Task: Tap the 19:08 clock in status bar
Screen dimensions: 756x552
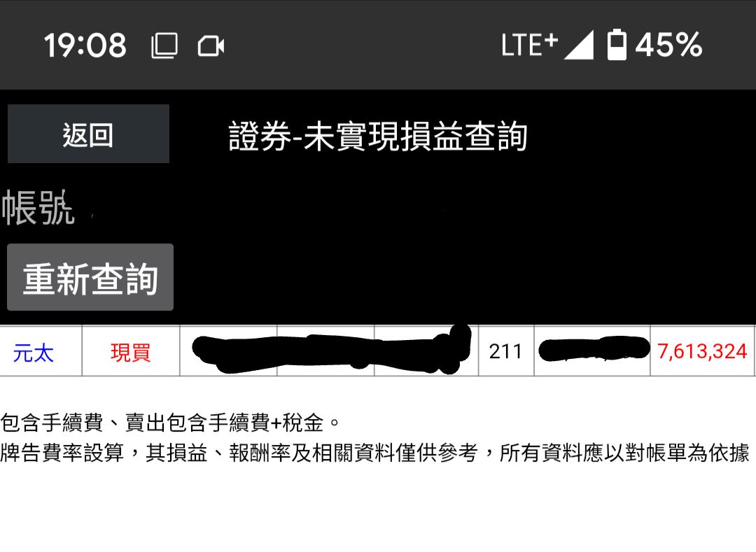Action: (85, 45)
